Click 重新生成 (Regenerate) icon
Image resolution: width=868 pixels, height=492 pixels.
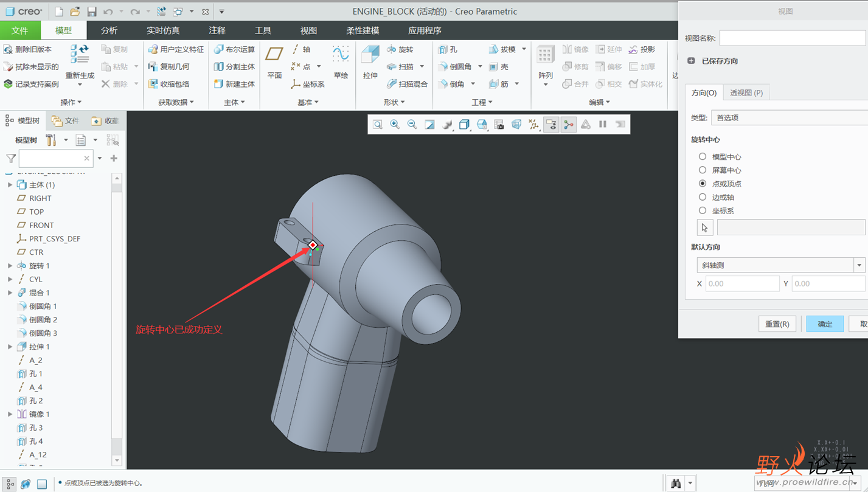80,55
